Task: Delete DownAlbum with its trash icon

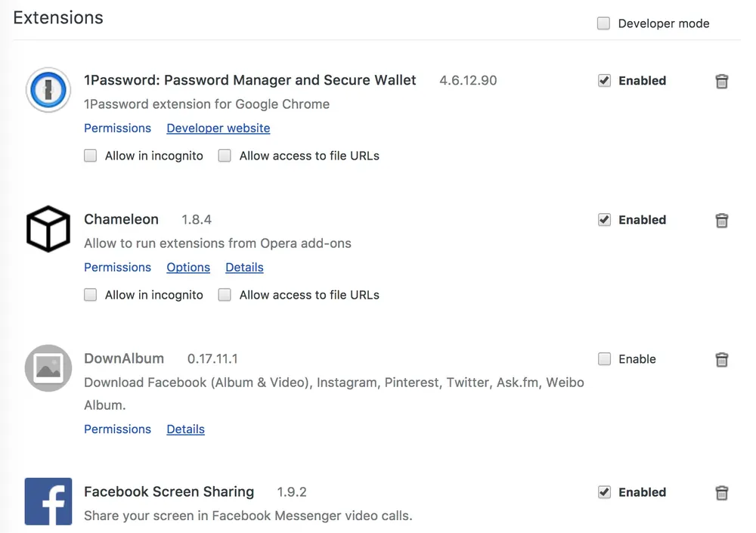Action: (x=722, y=359)
